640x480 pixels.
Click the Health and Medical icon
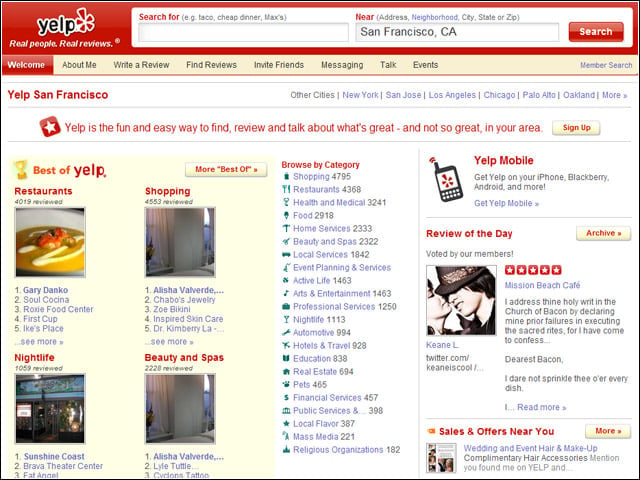click(286, 202)
